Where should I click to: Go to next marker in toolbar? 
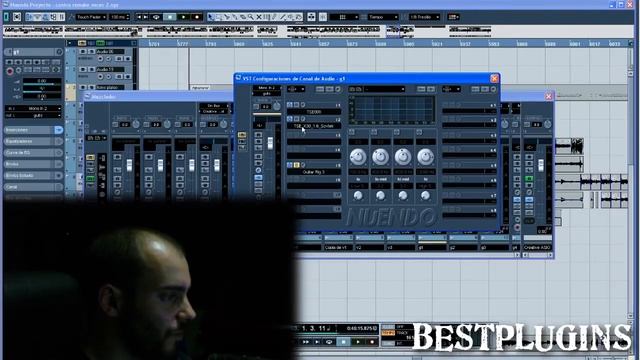click(146, 17)
